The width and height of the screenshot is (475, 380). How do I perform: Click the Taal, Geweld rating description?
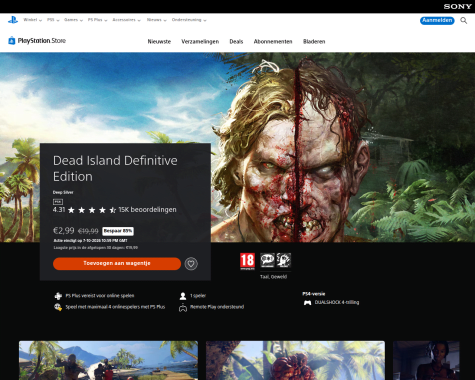[273, 277]
